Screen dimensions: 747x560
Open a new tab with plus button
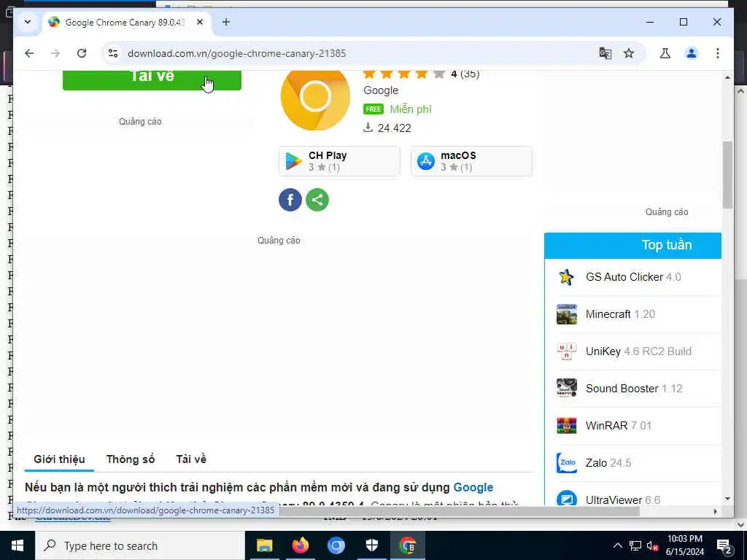coord(226,22)
